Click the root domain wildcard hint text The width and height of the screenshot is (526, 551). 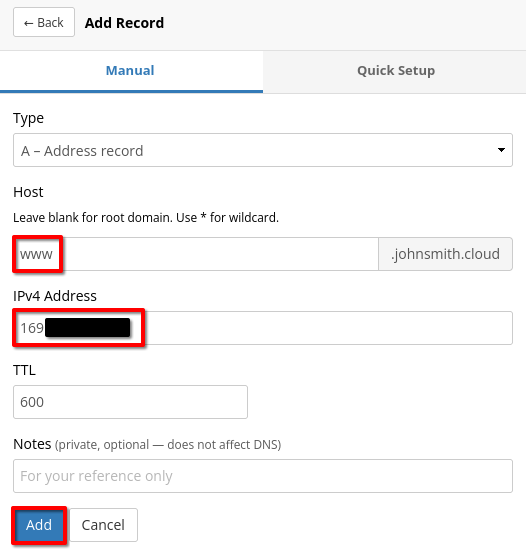(x=146, y=218)
